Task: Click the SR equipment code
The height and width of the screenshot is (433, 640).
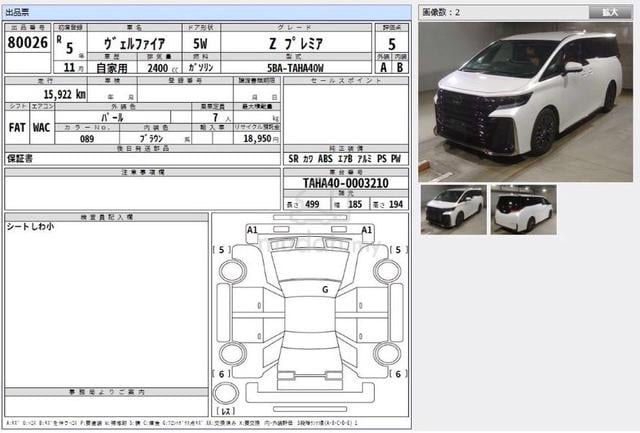Action: [293, 159]
